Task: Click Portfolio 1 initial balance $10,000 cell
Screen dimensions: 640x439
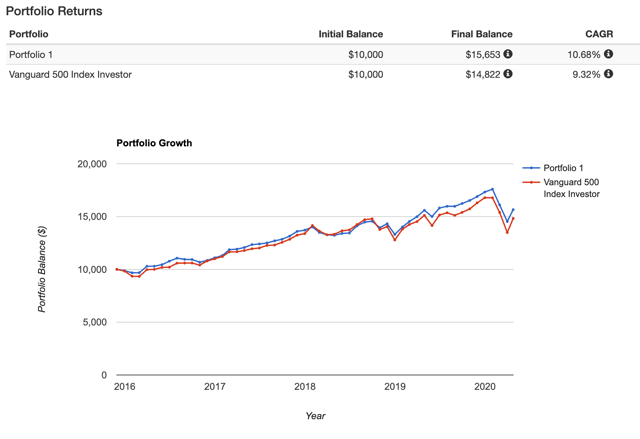Action: (363, 54)
